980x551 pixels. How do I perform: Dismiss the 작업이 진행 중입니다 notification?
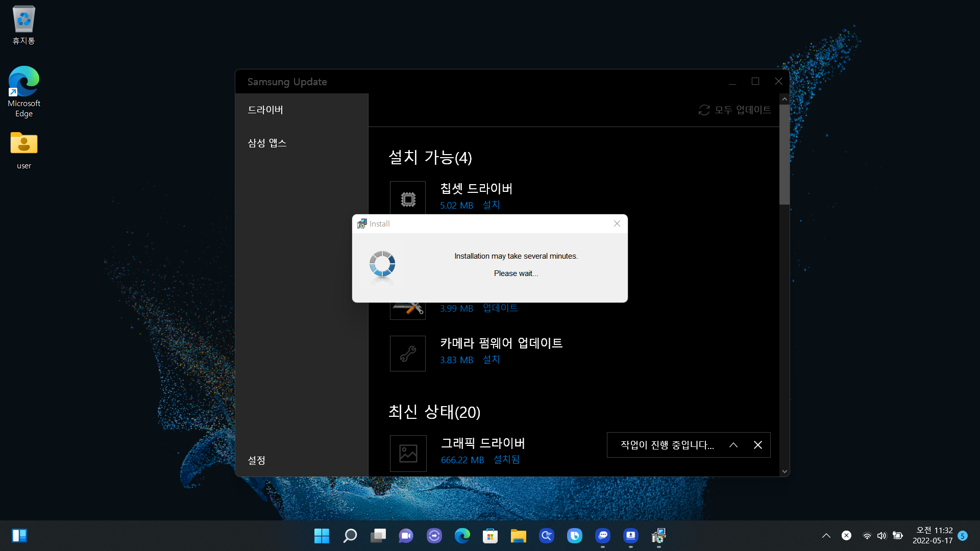tap(758, 445)
